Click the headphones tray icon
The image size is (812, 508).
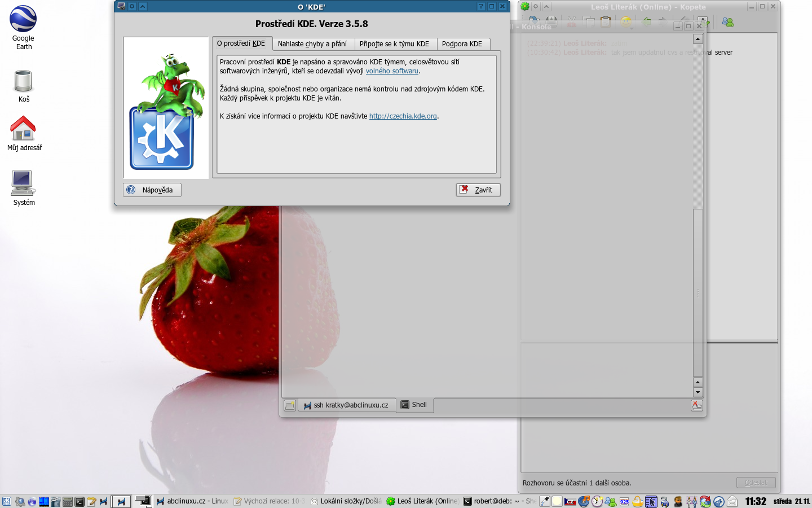point(665,501)
